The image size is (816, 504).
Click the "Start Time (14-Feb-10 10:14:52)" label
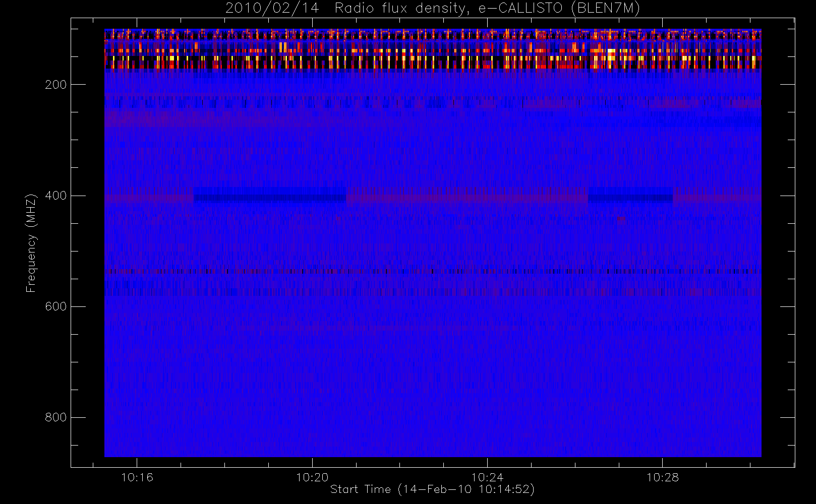(x=432, y=489)
